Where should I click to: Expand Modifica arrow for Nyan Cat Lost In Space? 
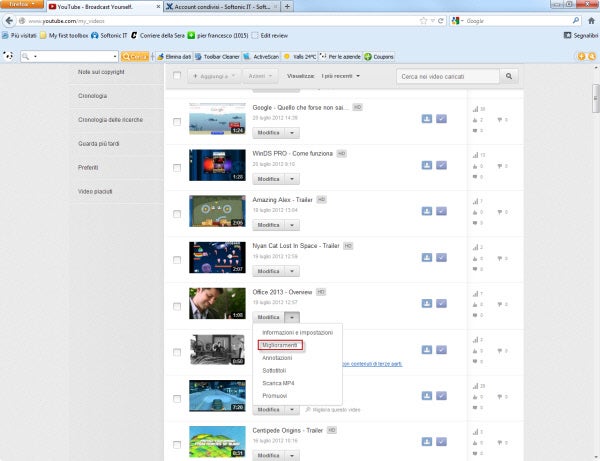(x=292, y=271)
